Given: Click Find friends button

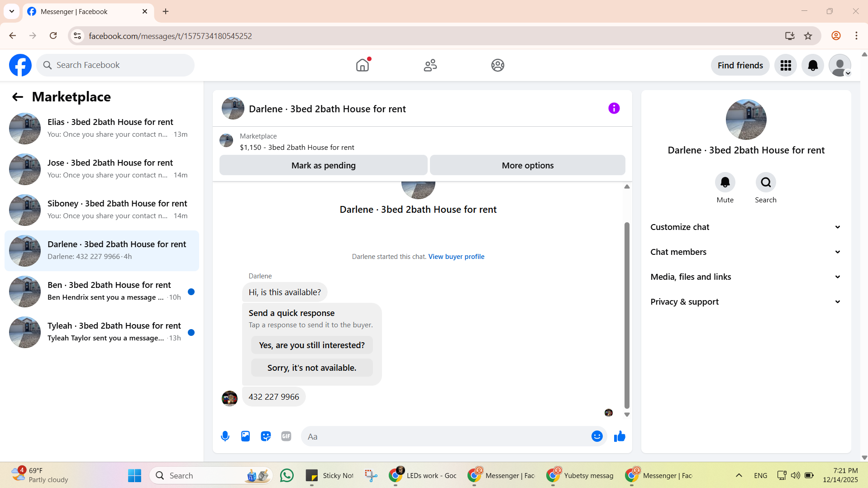Looking at the screenshot, I should tap(740, 66).
